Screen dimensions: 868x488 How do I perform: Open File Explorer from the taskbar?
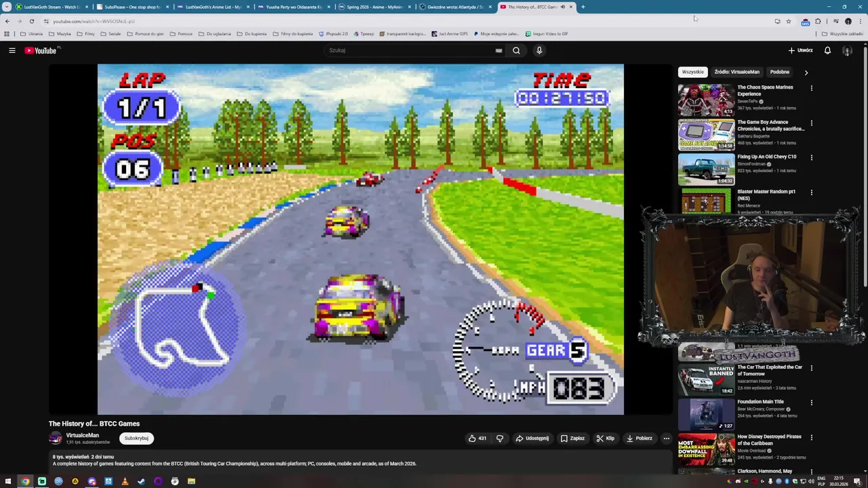[x=191, y=481]
